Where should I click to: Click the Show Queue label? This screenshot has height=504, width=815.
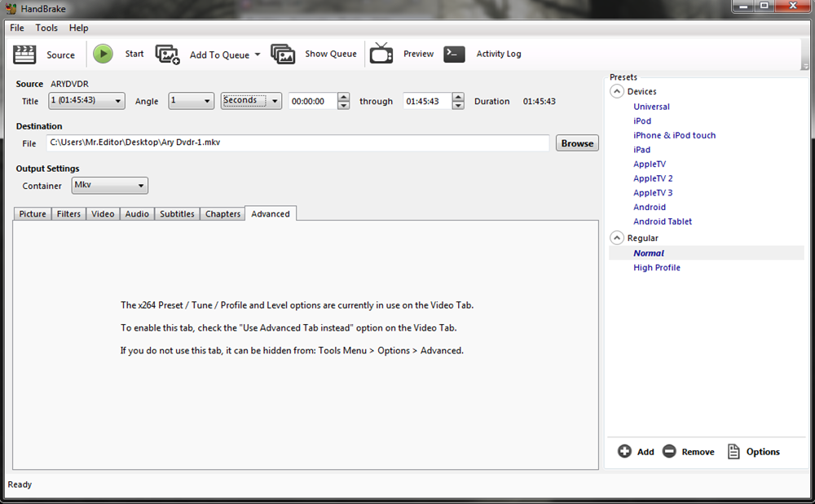coord(331,54)
